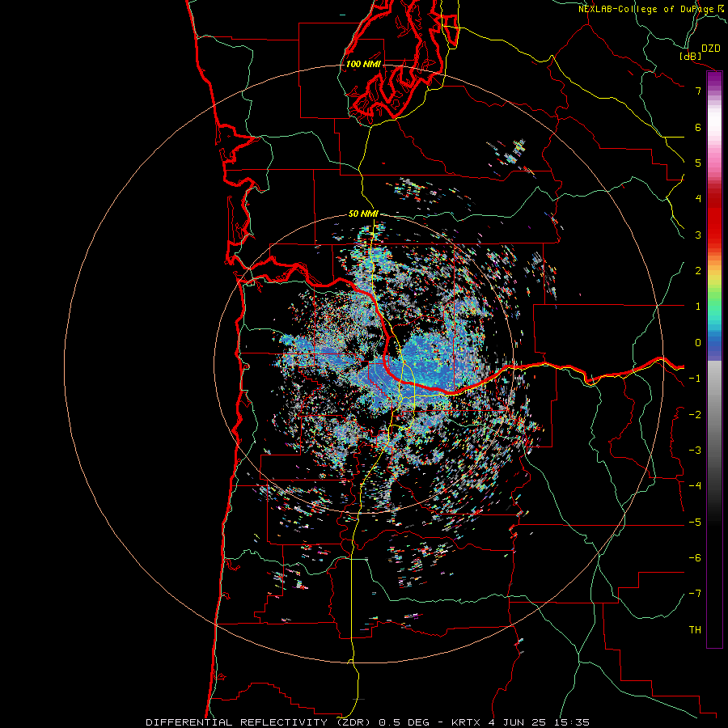Click the -5 value on the color scale

[x=695, y=523]
